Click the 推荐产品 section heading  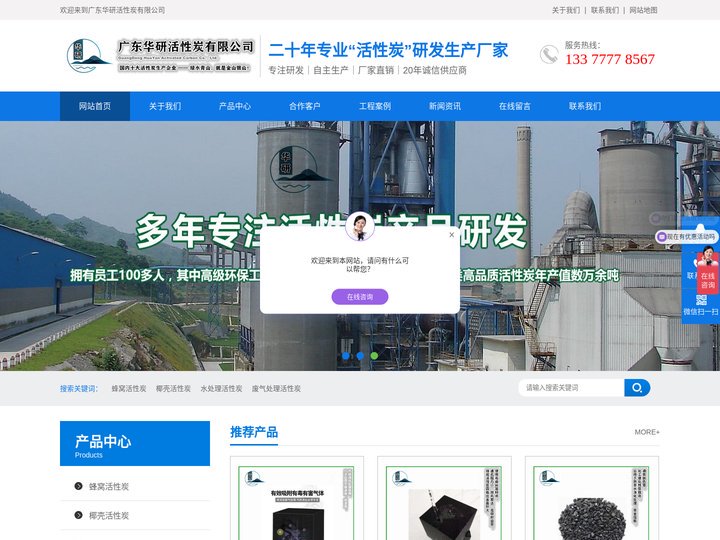coord(254,432)
